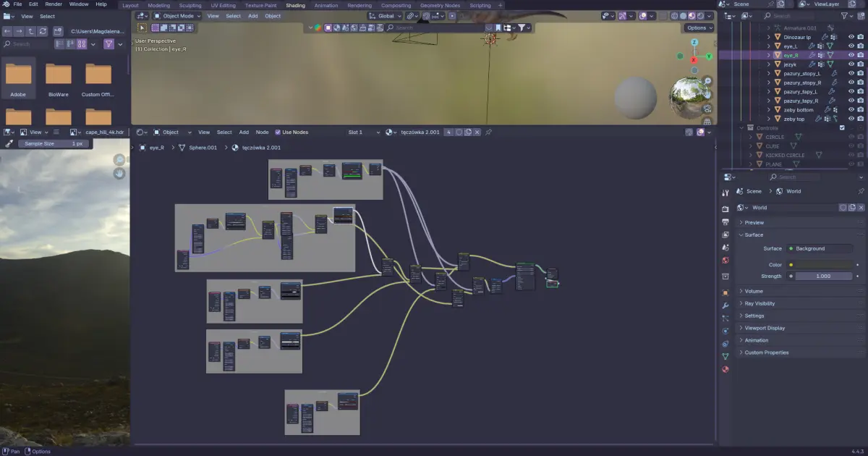Screen dimensions: 868x456
Task: Select the World properties tab icon
Action: [726, 260]
